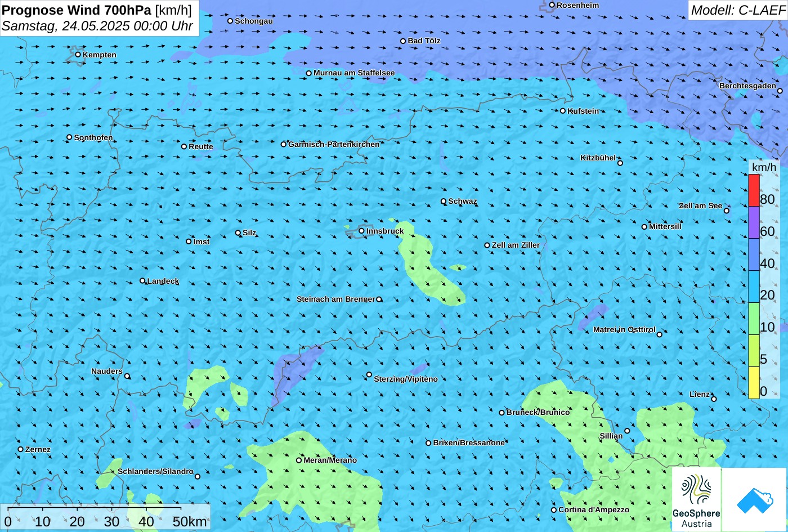788x532 pixels.
Task: Click the 'Modell: C-LAEF' label
Action: pos(738,10)
